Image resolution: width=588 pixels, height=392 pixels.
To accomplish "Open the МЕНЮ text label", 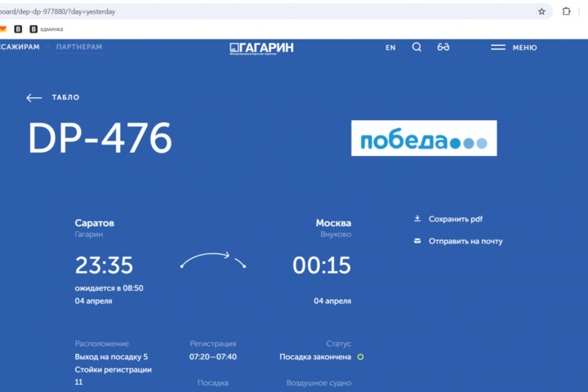I will 524,47.
